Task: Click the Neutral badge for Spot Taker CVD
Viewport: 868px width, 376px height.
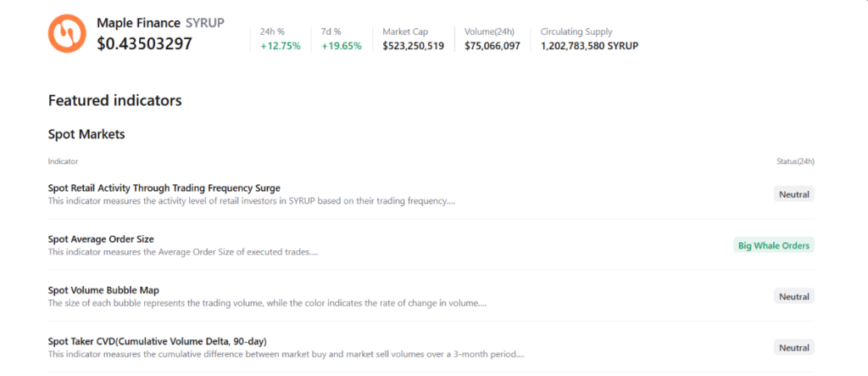Action: pos(793,347)
